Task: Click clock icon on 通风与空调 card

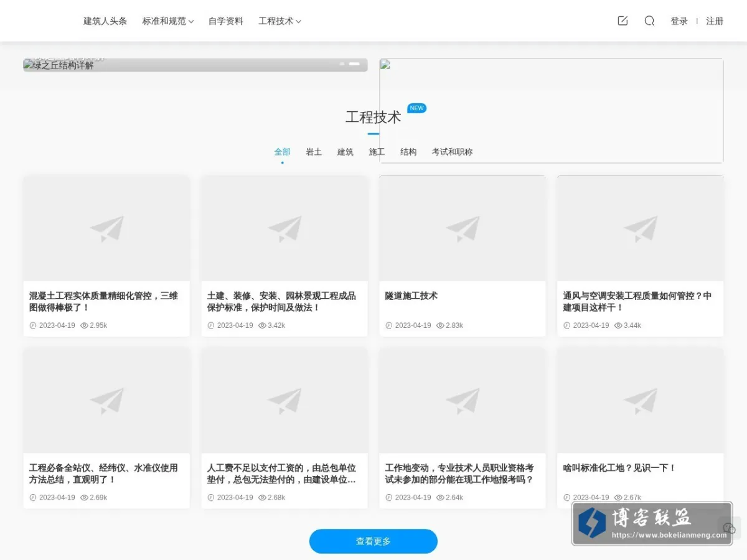Action: point(567,325)
